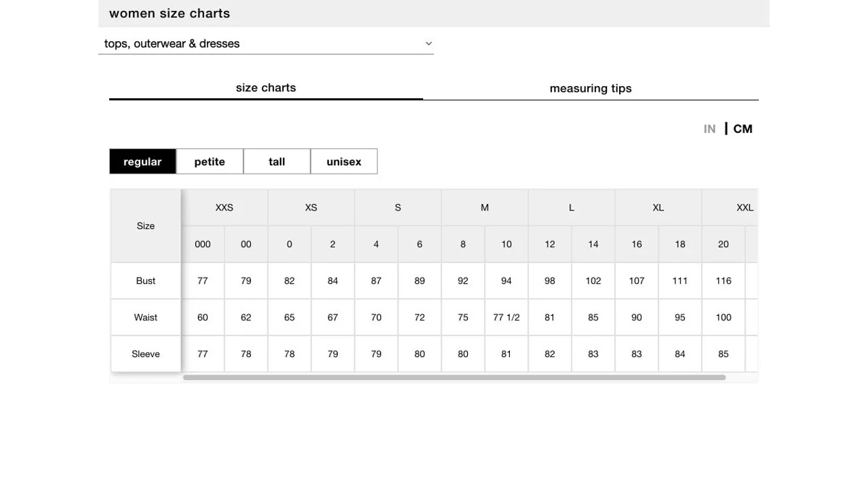Click the XL column header

(x=658, y=207)
